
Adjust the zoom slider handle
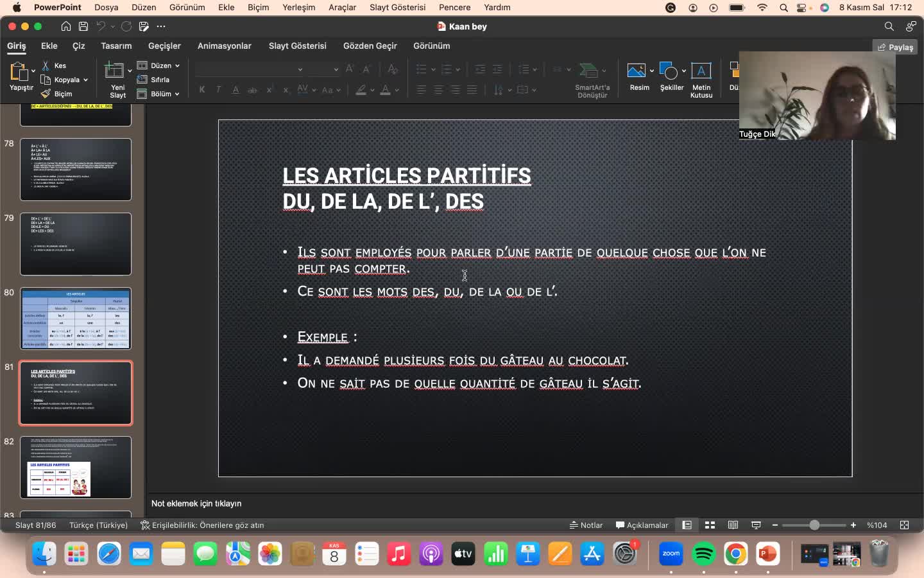[814, 525]
